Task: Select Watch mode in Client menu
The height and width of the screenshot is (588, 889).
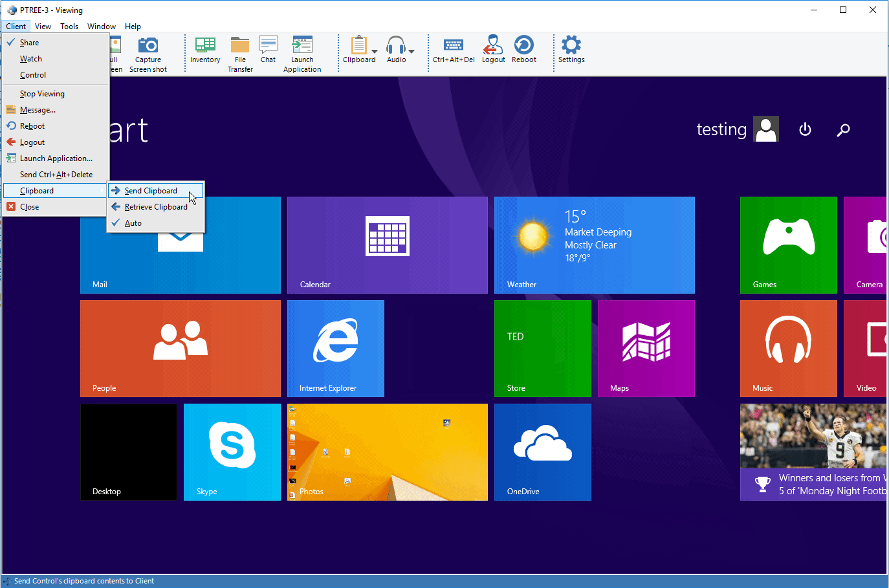Action: click(x=31, y=59)
